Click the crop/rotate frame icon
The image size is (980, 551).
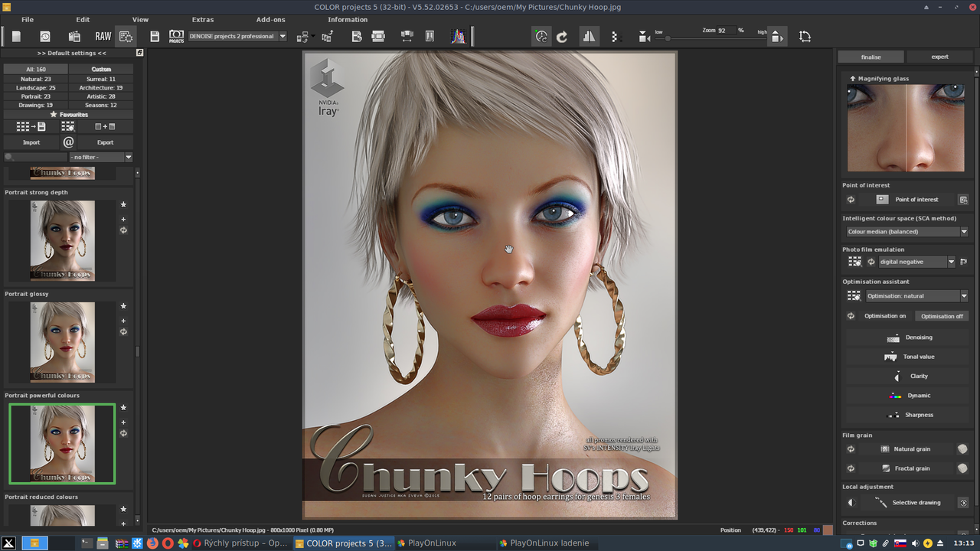click(805, 36)
